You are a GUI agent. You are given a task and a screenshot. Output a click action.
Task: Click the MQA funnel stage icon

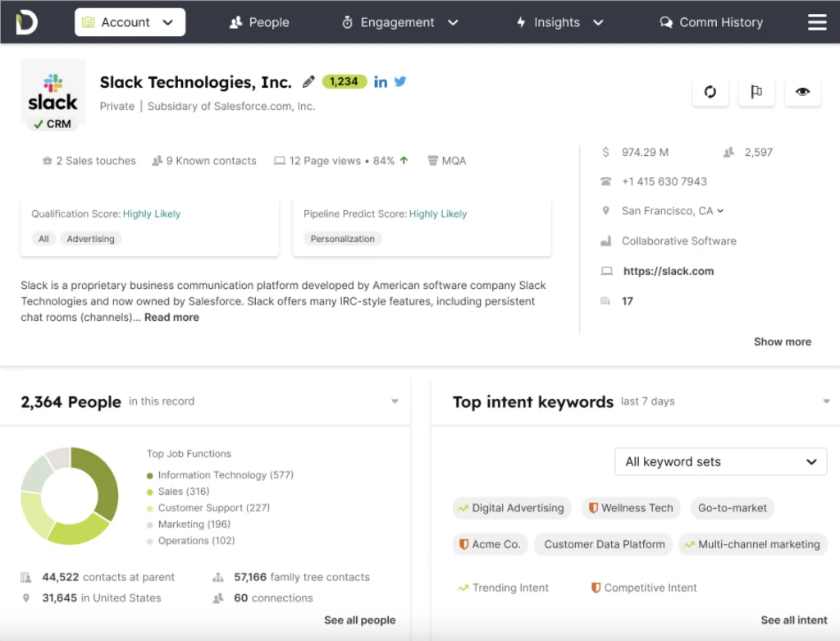click(x=432, y=161)
